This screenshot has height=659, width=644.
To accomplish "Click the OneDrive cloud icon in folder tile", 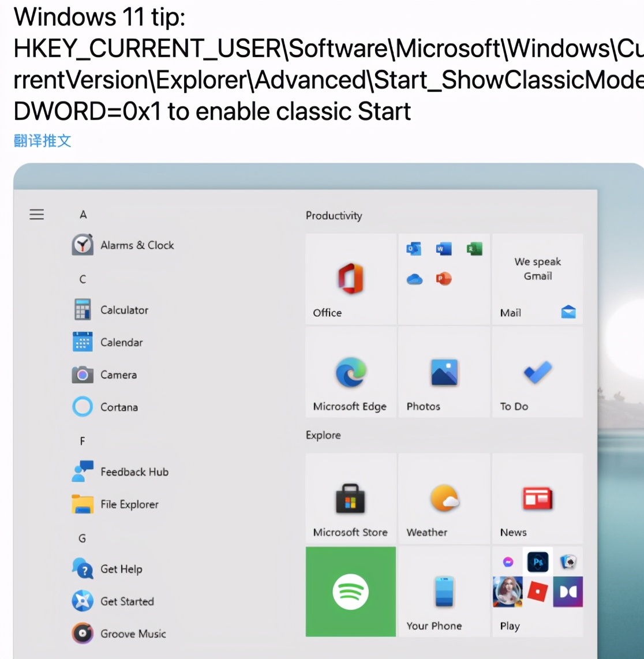I will pyautogui.click(x=414, y=279).
